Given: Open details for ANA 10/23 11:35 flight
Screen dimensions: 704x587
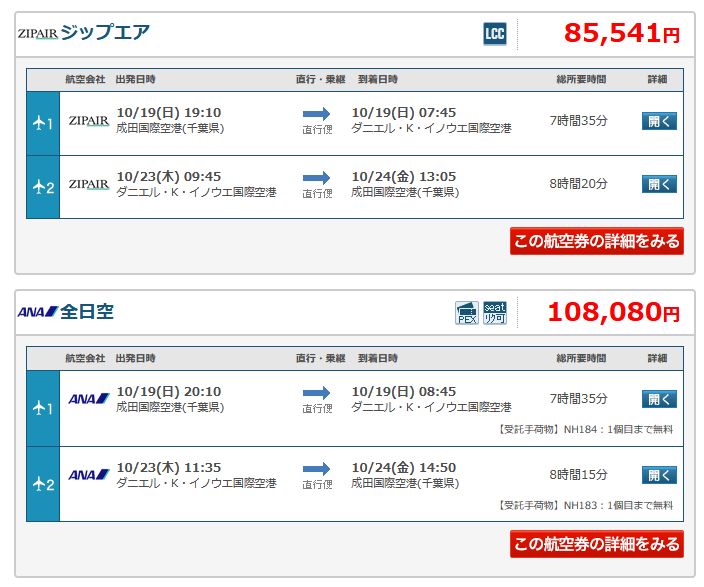Looking at the screenshot, I should [659, 475].
